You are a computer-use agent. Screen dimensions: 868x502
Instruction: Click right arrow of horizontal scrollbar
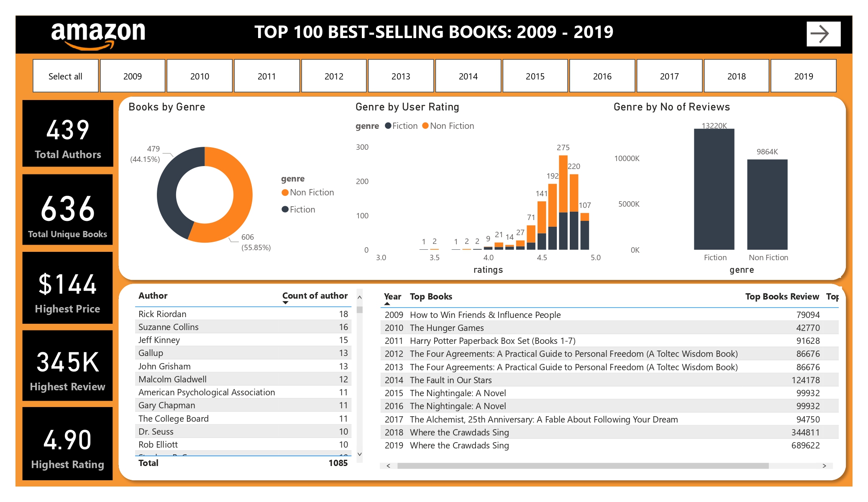[824, 466]
